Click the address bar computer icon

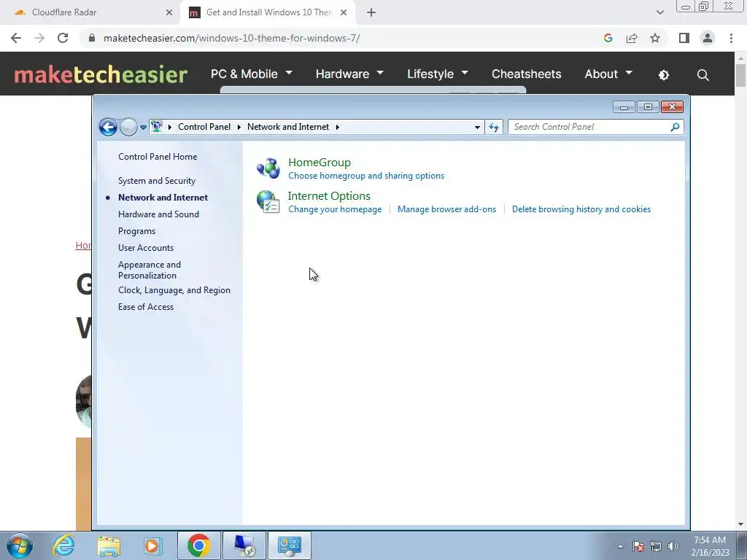coord(156,127)
